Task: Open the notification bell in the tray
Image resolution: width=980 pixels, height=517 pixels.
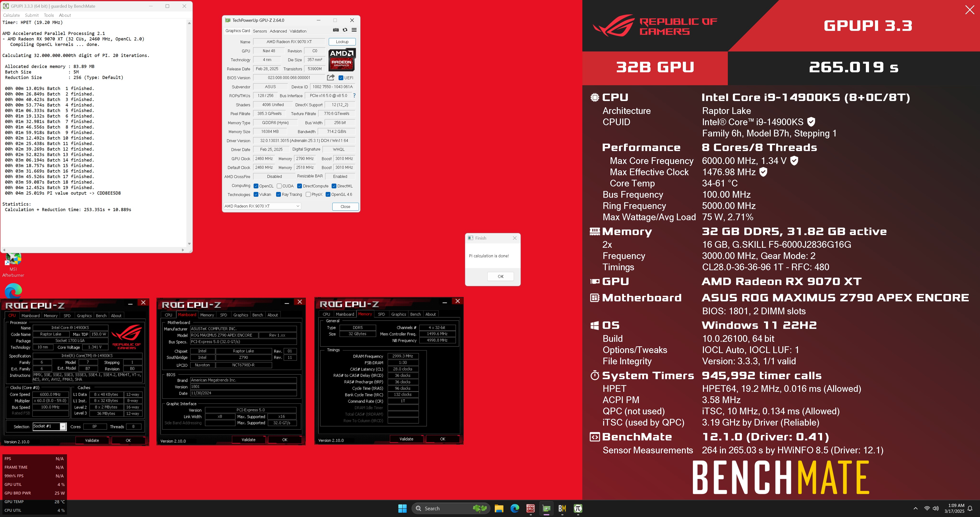Action: 970,508
